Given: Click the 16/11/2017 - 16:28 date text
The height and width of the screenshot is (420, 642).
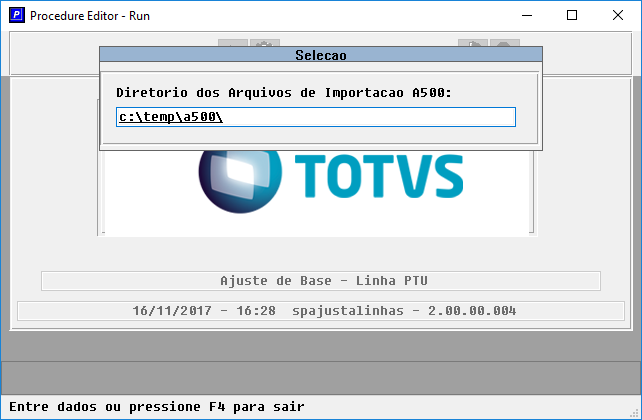Looking at the screenshot, I should (204, 311).
